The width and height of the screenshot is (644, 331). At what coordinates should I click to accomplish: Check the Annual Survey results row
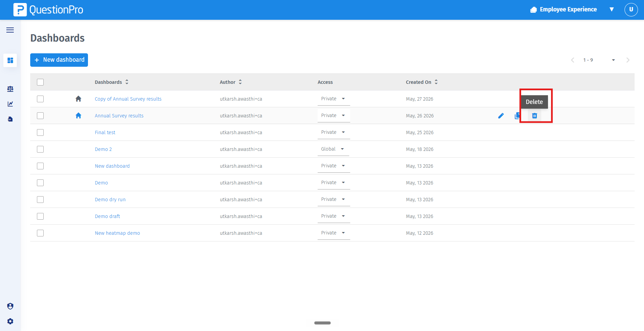pyautogui.click(x=40, y=116)
